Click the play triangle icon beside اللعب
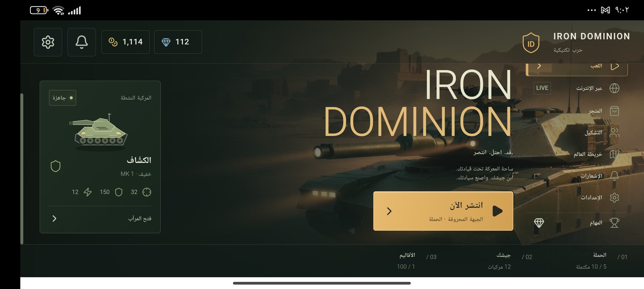This screenshot has height=289, width=644. coord(615,66)
